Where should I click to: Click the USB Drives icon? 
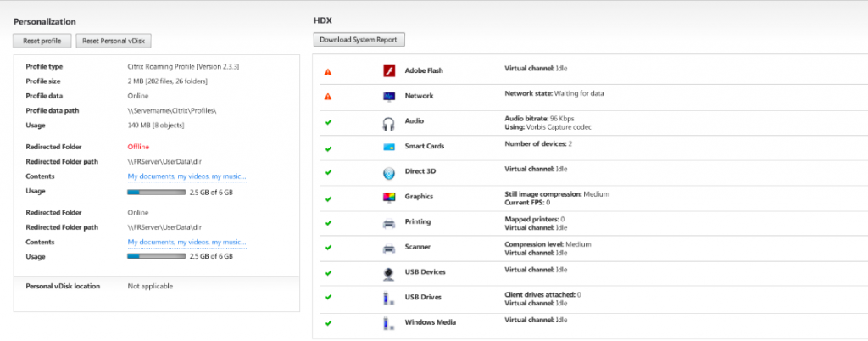389,299
